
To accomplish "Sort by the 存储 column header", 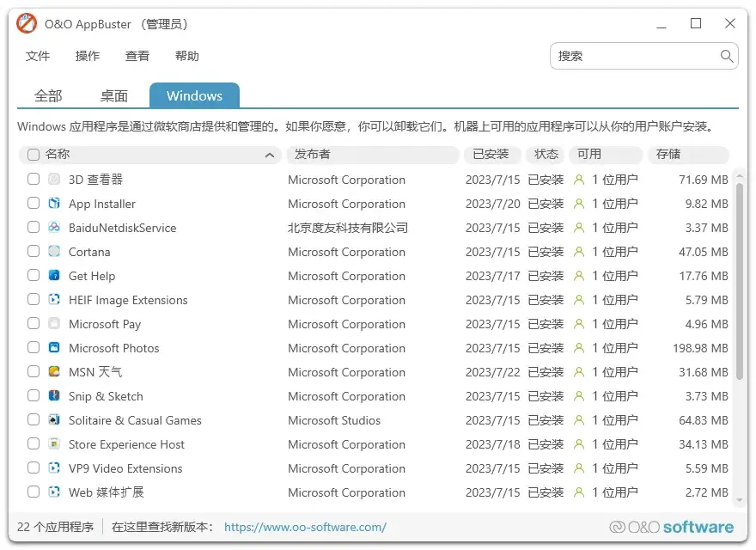I will 688,155.
